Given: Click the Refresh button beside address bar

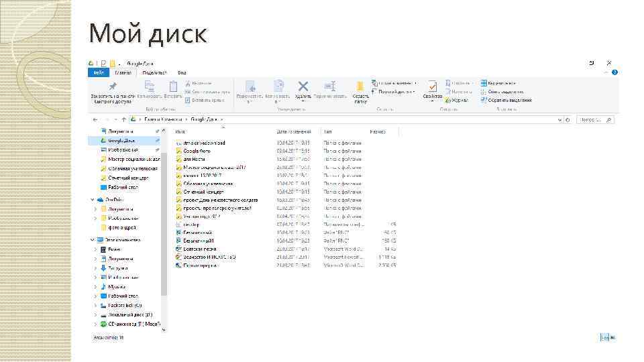Looking at the screenshot, I should pyautogui.click(x=568, y=120).
